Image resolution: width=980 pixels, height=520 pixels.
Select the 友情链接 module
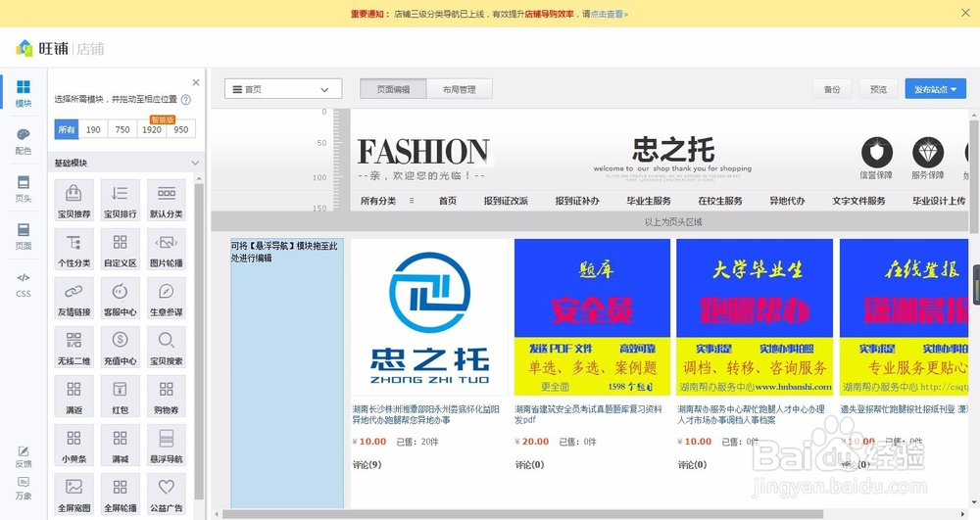pyautogui.click(x=73, y=298)
